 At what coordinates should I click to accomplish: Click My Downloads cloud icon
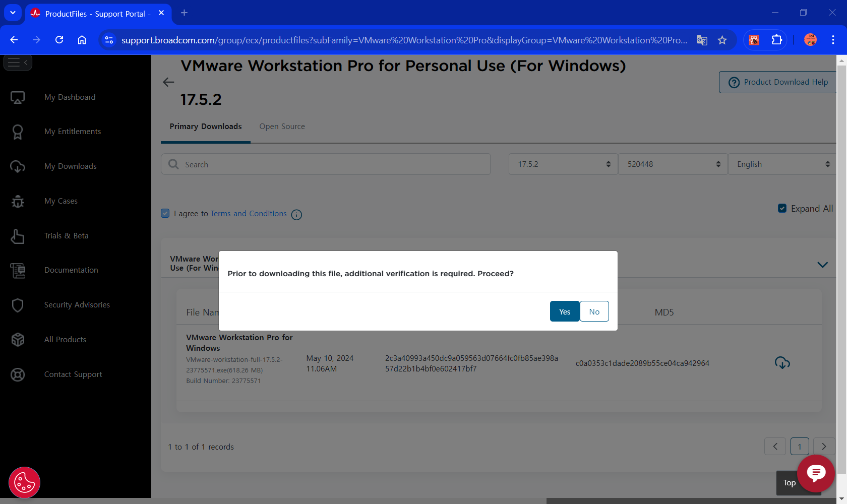[x=18, y=166]
